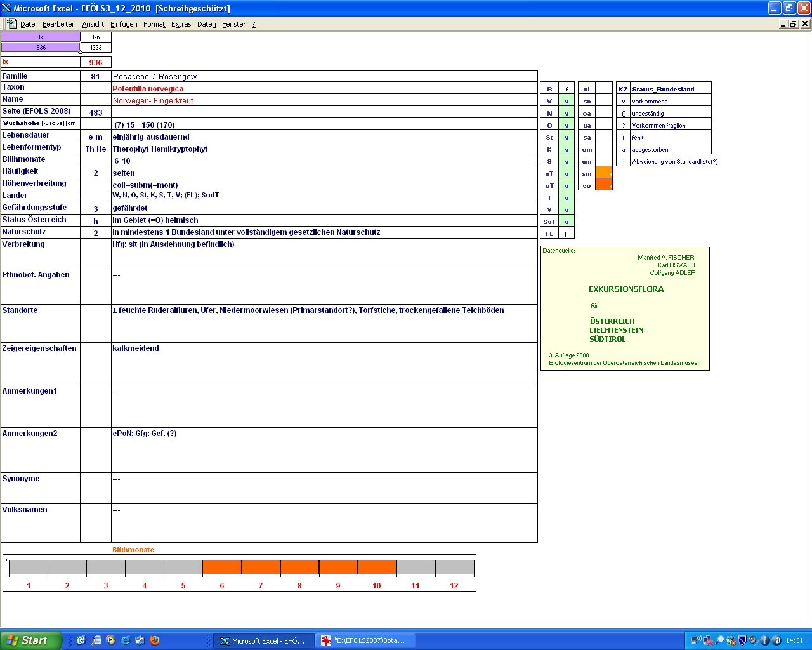Click the Zeigereigenschaften value kalkmeidend
The width and height of the screenshot is (812, 650).
tap(136, 348)
